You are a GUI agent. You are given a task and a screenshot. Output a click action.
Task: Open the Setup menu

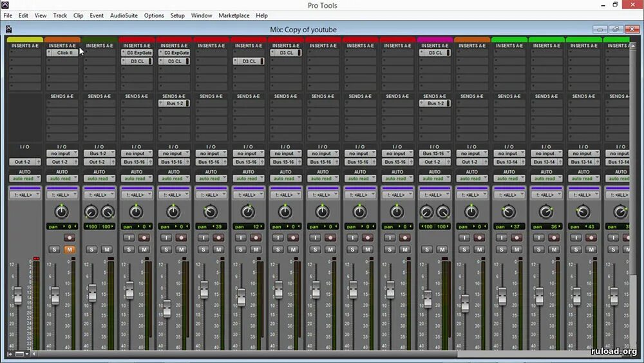pos(178,15)
